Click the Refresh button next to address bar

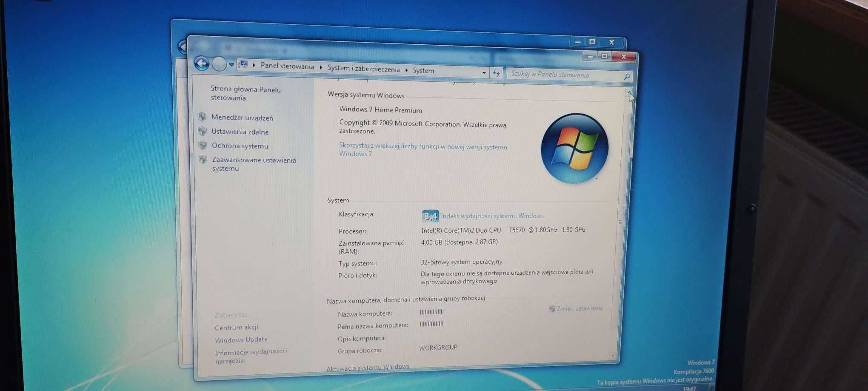point(496,73)
